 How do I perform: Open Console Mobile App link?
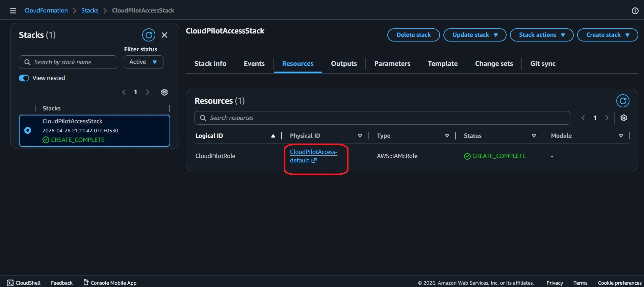[x=110, y=283]
